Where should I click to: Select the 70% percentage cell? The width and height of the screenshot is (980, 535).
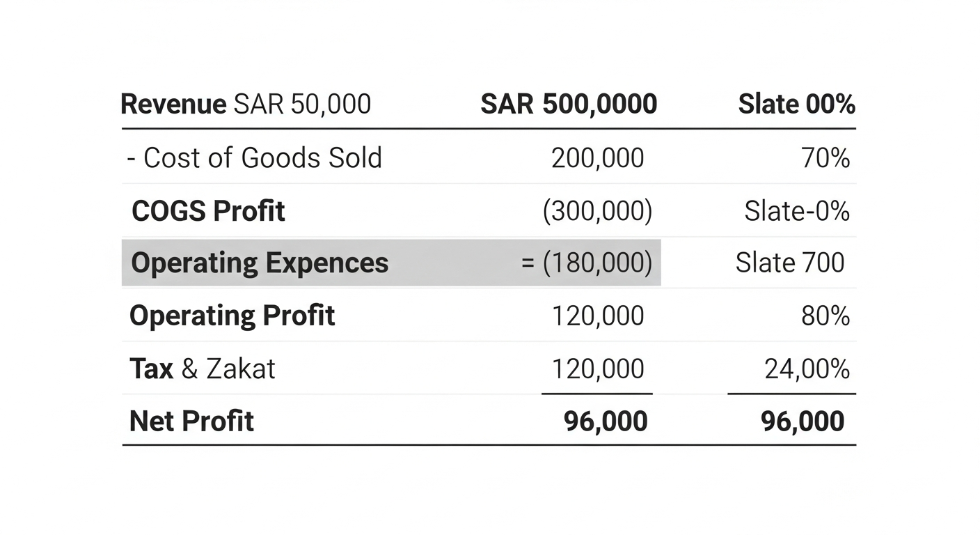click(x=825, y=158)
